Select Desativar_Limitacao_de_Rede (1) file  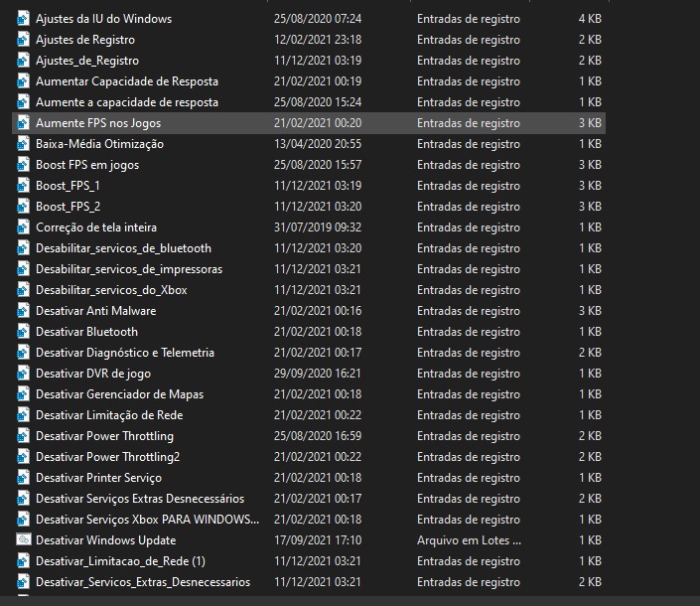(120, 561)
